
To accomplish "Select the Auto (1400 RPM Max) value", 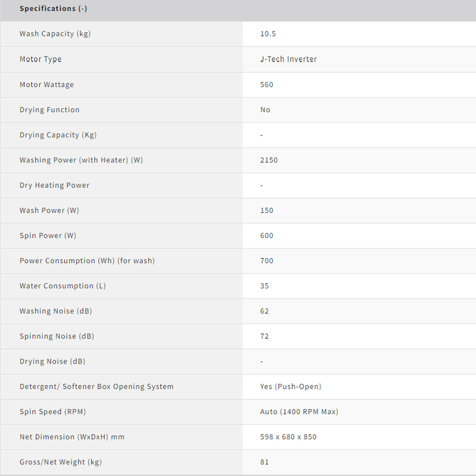I will (x=299, y=412).
